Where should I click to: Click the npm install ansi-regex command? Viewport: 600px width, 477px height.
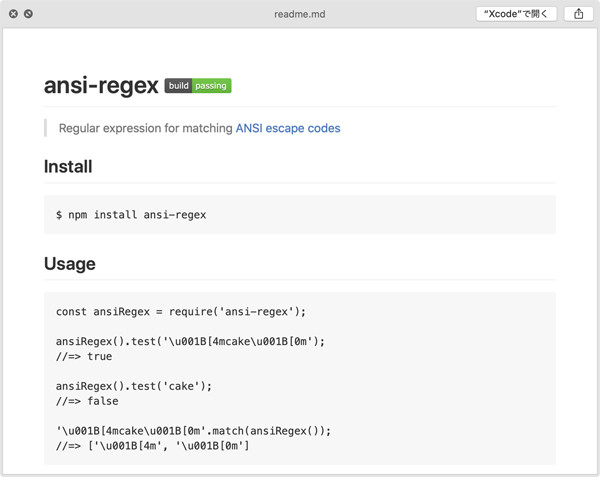point(131,215)
